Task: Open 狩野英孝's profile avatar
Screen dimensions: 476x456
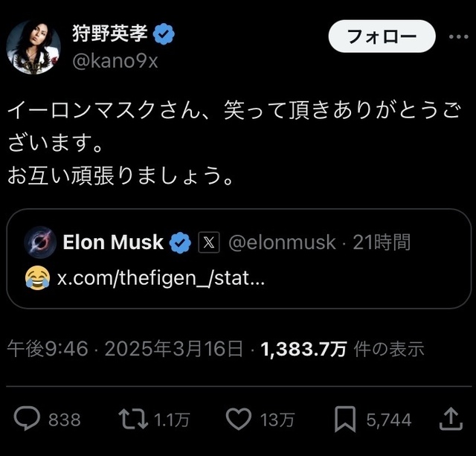Action: click(x=33, y=48)
